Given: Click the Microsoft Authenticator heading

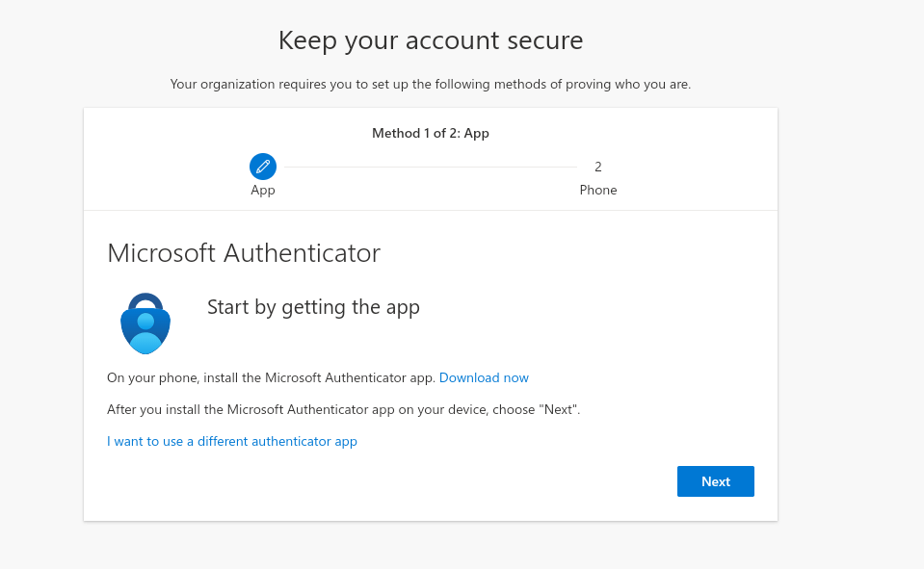Looking at the screenshot, I should coord(244,253).
